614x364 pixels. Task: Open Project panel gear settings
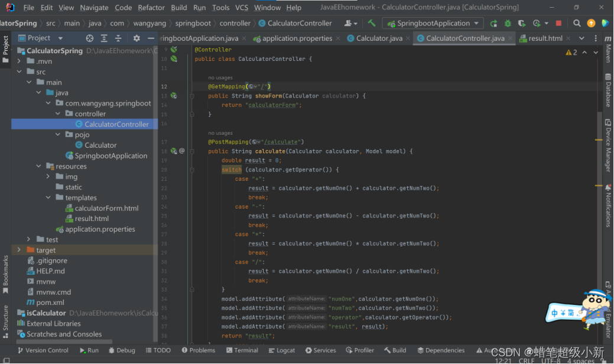(137, 38)
